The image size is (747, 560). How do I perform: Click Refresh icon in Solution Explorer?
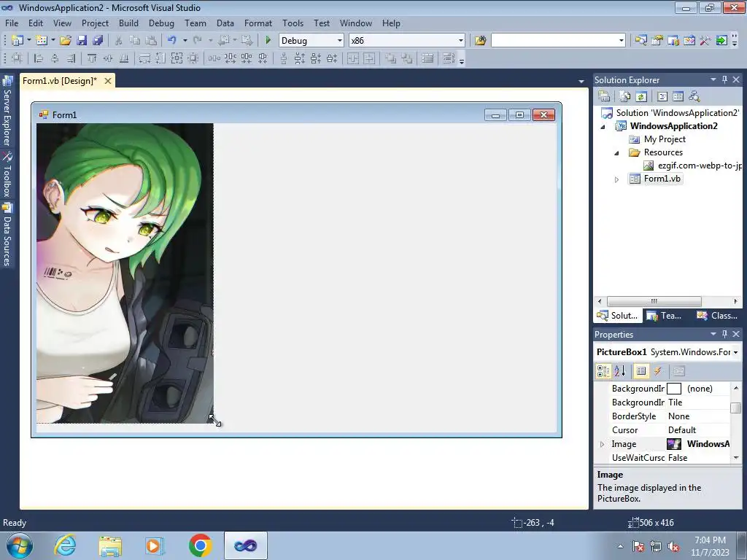[x=640, y=97]
